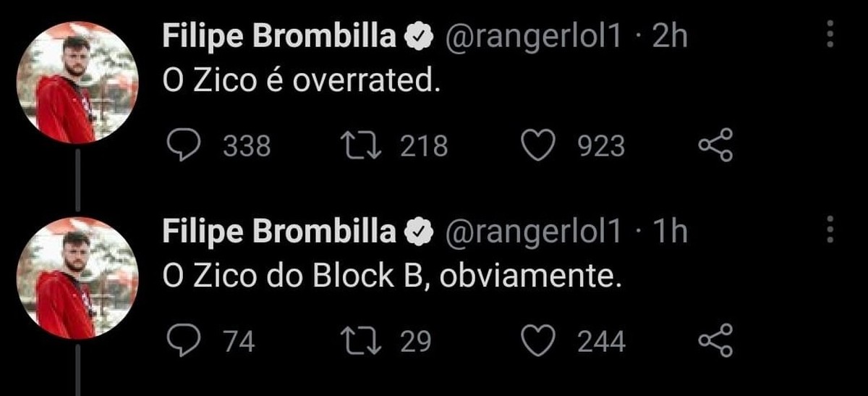The image size is (868, 396).
Task: Click the avatar beside the 1h tweet
Action: [x=76, y=277]
